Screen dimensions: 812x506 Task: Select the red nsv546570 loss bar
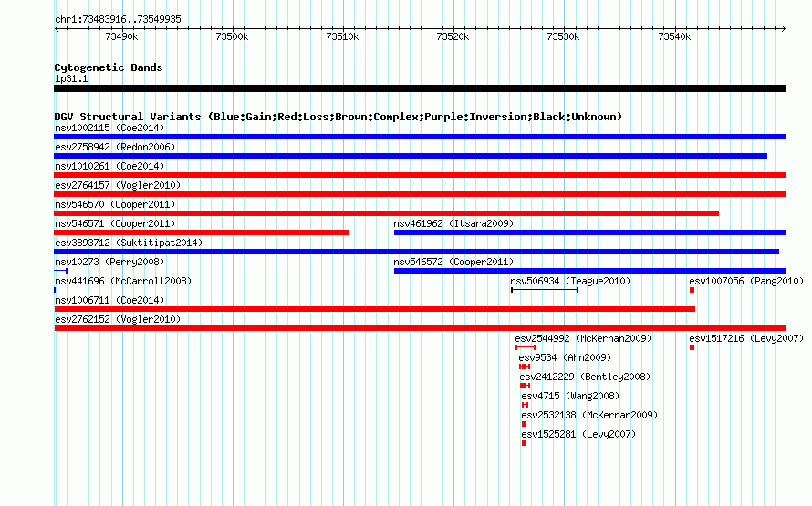386,213
